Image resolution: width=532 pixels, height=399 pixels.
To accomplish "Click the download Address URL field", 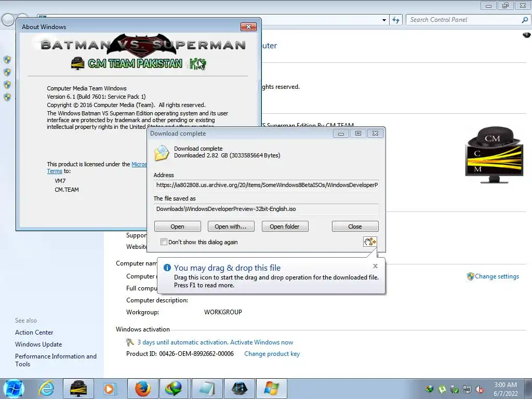I will click(266, 185).
